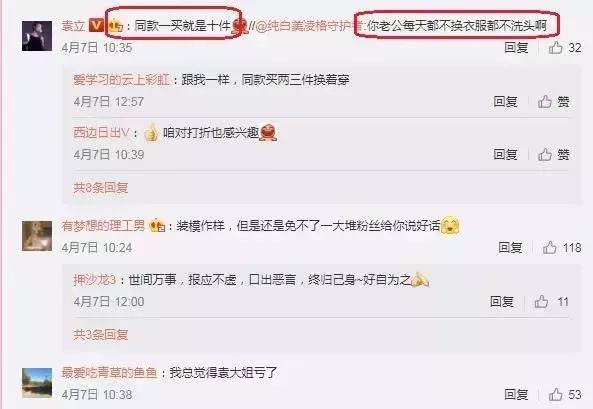
Task: Expand the 共8条回复 reply thread
Action: click(101, 187)
